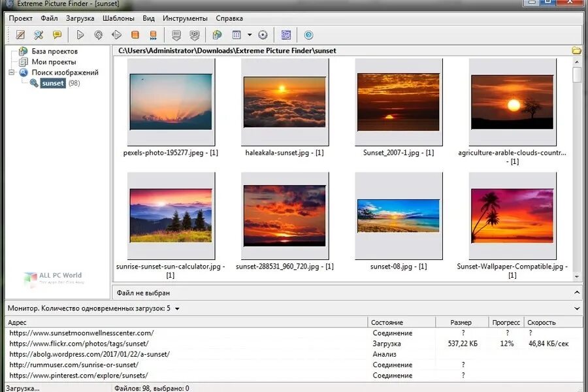The height and width of the screenshot is (392, 588).
Task: Select agriculture-arable-clouds thumbnail
Action: (x=512, y=102)
